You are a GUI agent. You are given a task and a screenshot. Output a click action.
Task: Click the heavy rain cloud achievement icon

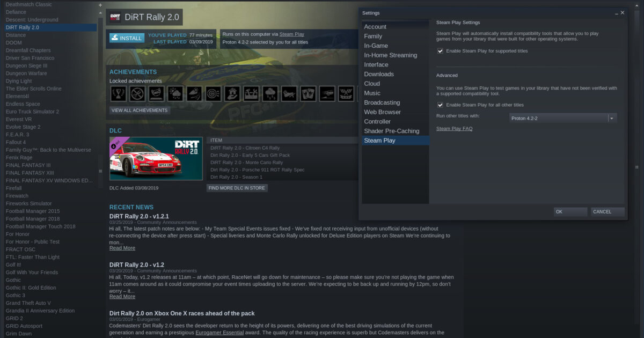270,94
